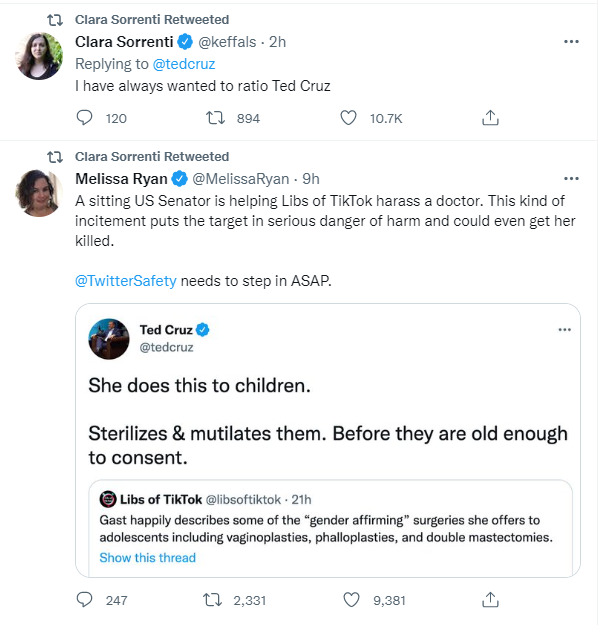The width and height of the screenshot is (603, 625).
Task: Like Clara Sorrenti's tweet
Action: (348, 118)
